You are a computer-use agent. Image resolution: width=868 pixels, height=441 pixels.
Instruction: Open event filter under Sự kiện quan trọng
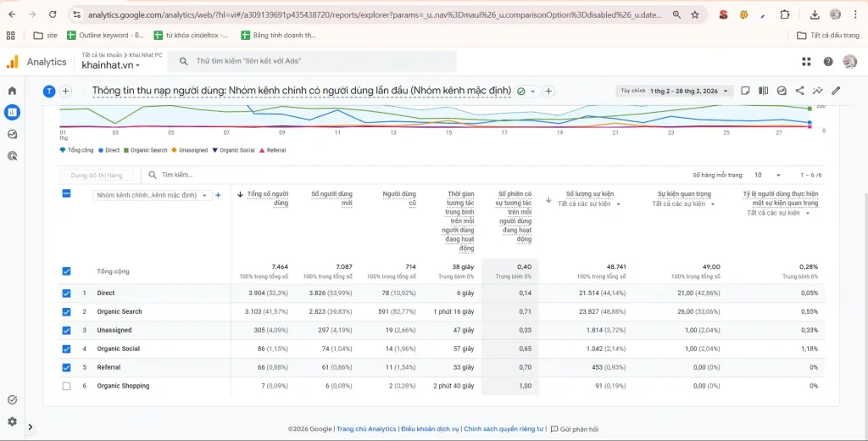point(684,204)
